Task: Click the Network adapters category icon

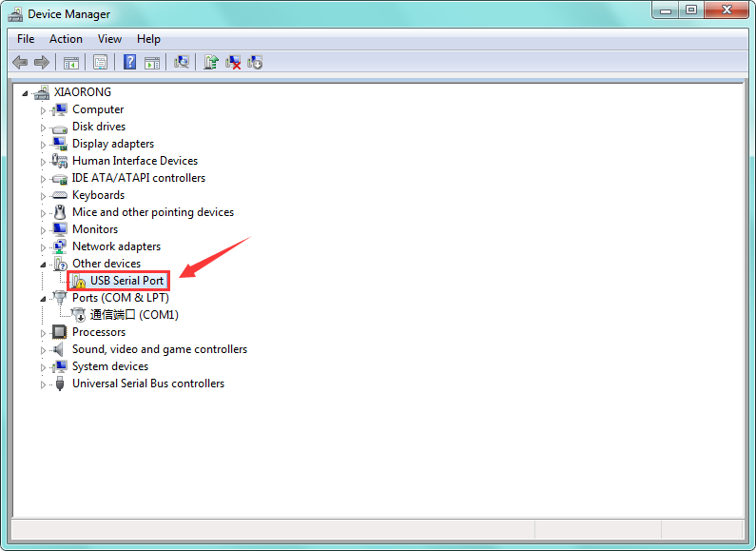Action: click(x=60, y=246)
